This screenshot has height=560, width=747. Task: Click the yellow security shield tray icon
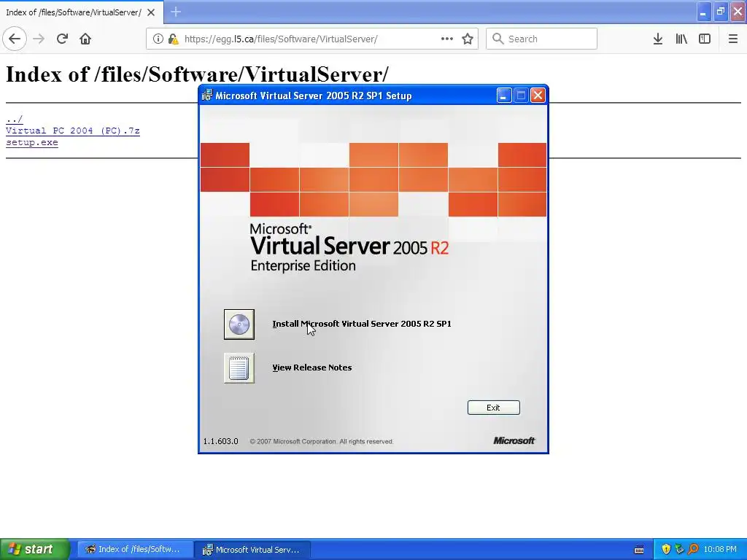click(666, 550)
